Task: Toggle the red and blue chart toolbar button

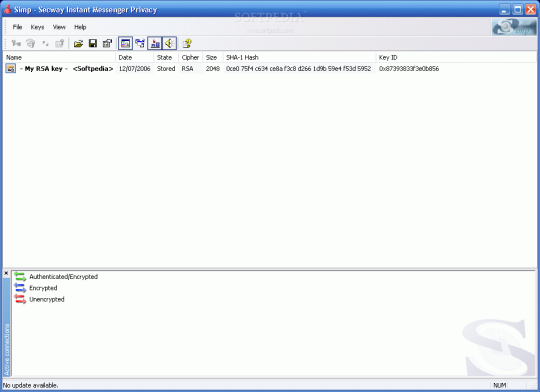Action: (x=155, y=43)
